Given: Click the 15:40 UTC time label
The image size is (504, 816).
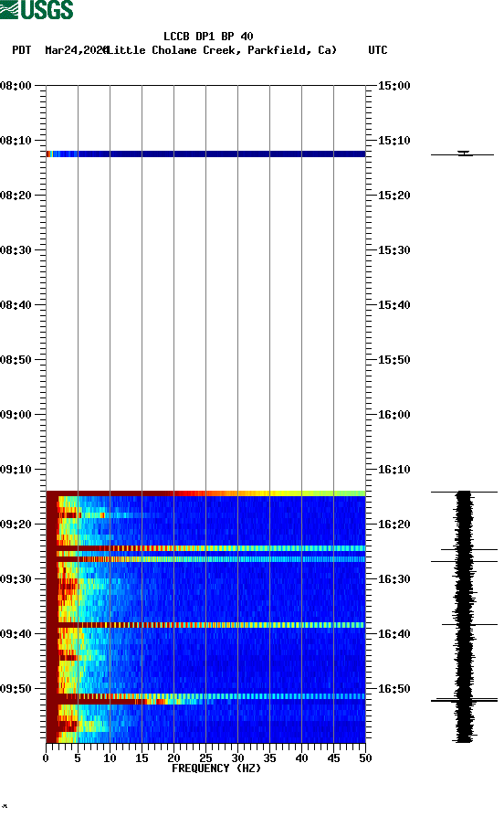Looking at the screenshot, I should coord(394,305).
